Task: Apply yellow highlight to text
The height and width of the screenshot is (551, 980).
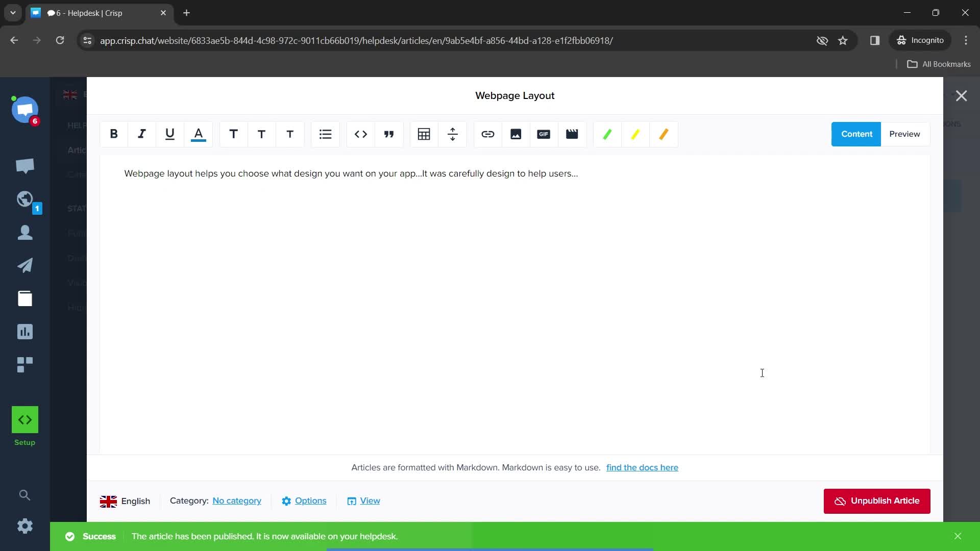Action: (635, 134)
